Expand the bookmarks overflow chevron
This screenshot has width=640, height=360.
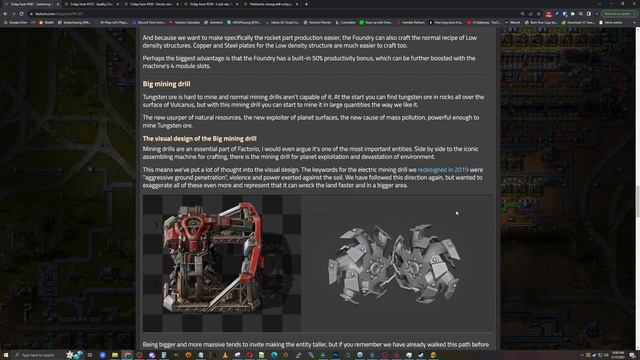[x=634, y=22]
